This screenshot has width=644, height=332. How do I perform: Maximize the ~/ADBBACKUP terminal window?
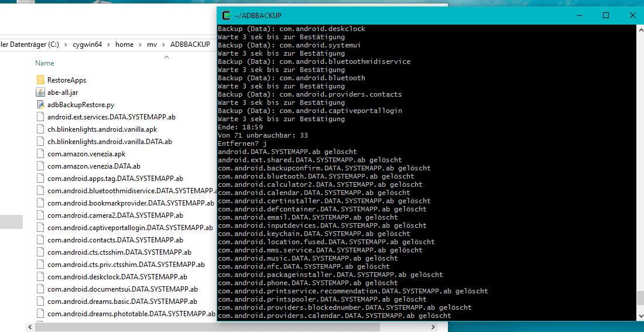pyautogui.click(x=606, y=16)
